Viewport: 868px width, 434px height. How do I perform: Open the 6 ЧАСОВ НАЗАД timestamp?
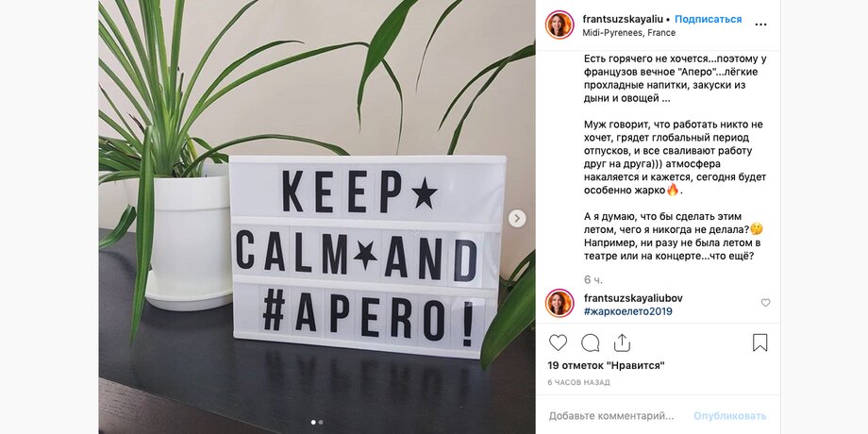point(578,382)
